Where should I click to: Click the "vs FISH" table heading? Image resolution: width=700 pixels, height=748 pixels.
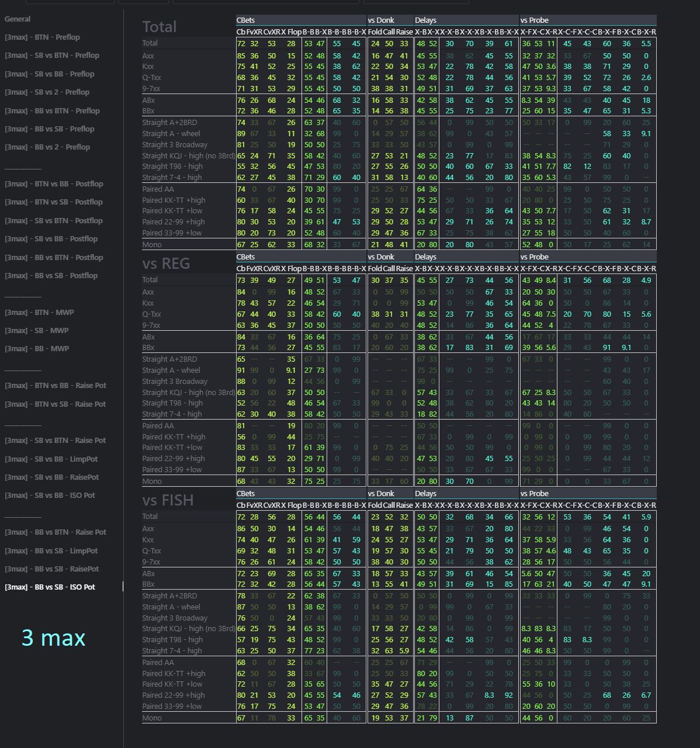click(x=168, y=500)
